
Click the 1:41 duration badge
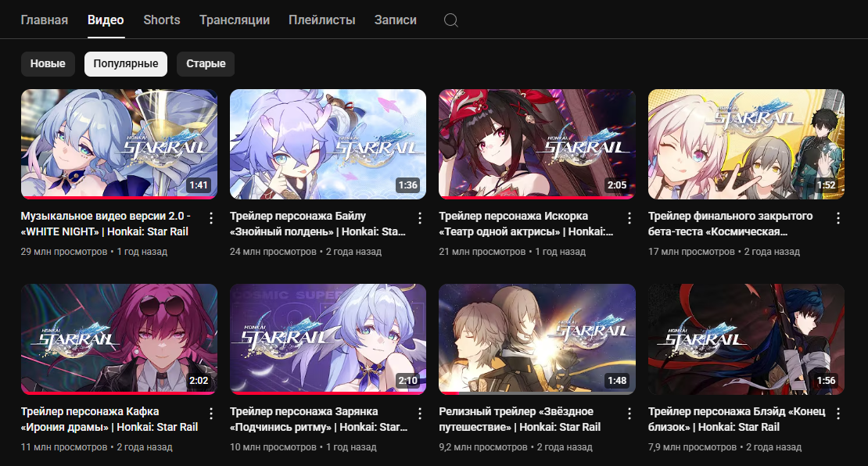[x=199, y=185]
